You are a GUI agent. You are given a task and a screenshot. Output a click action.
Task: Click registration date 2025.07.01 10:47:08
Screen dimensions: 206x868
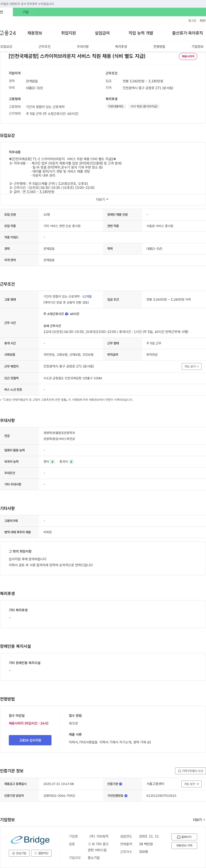pos(59,784)
